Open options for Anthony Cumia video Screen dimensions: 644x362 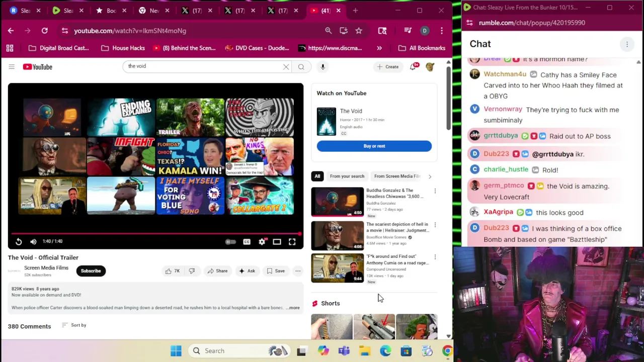tap(435, 257)
